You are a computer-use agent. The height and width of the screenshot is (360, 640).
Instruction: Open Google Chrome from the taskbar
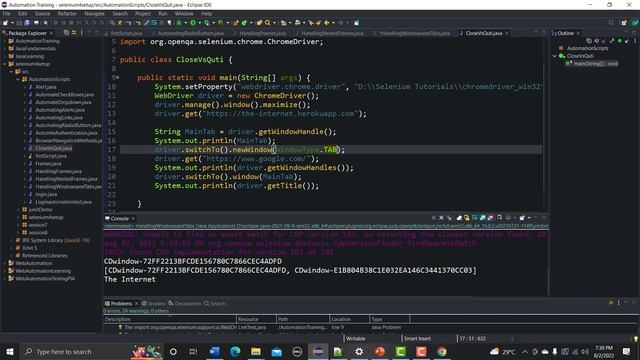(442, 351)
